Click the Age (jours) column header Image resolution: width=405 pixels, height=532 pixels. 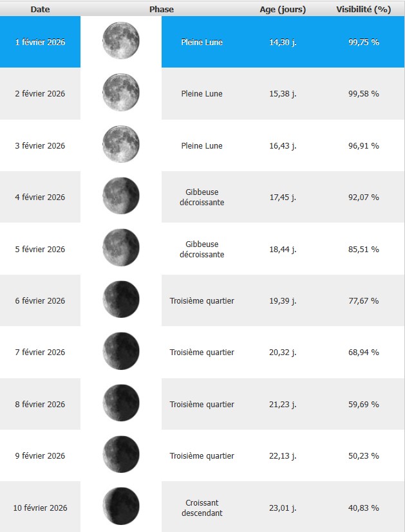pyautogui.click(x=283, y=10)
